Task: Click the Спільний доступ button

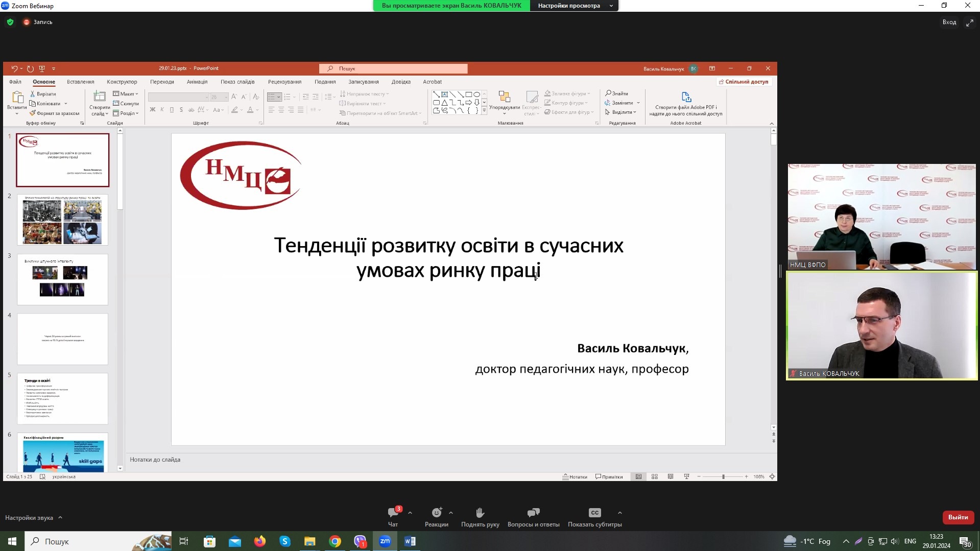Action: (744, 82)
